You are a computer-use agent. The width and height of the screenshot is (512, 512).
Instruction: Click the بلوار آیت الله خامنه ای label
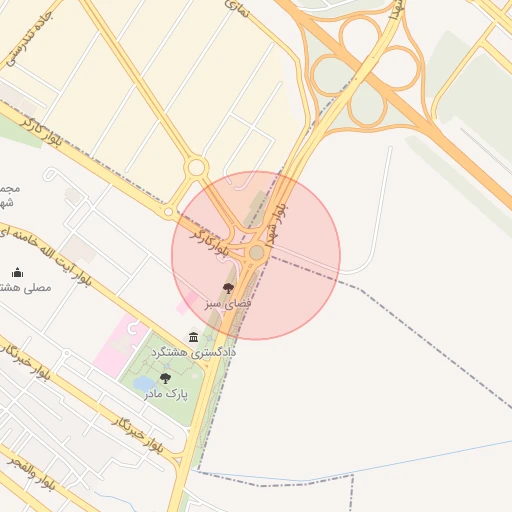45,255
